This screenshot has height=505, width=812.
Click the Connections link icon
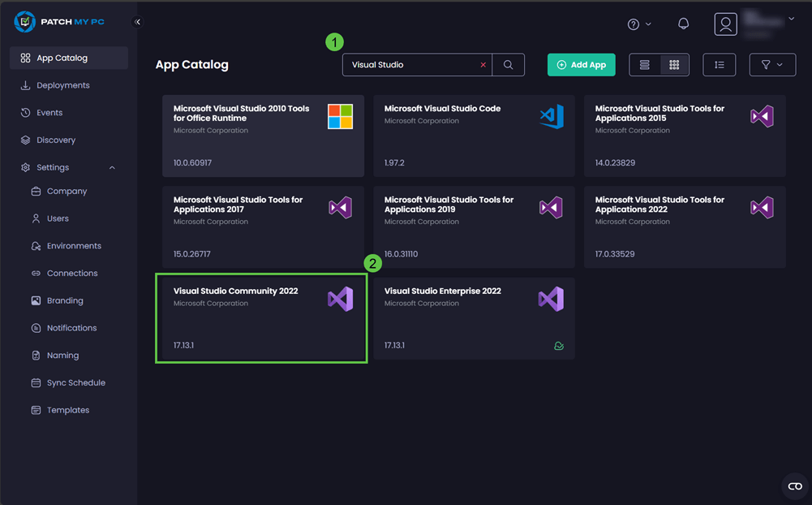(36, 274)
